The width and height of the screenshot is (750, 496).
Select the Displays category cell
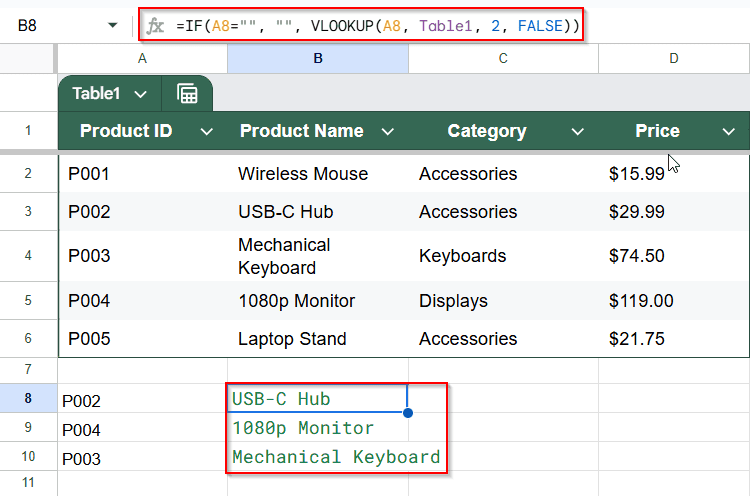point(503,300)
